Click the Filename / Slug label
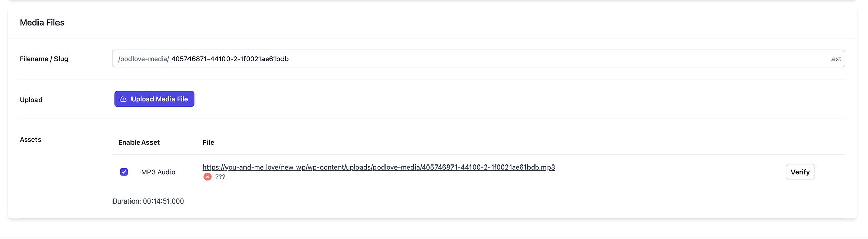The image size is (868, 239). [44, 59]
